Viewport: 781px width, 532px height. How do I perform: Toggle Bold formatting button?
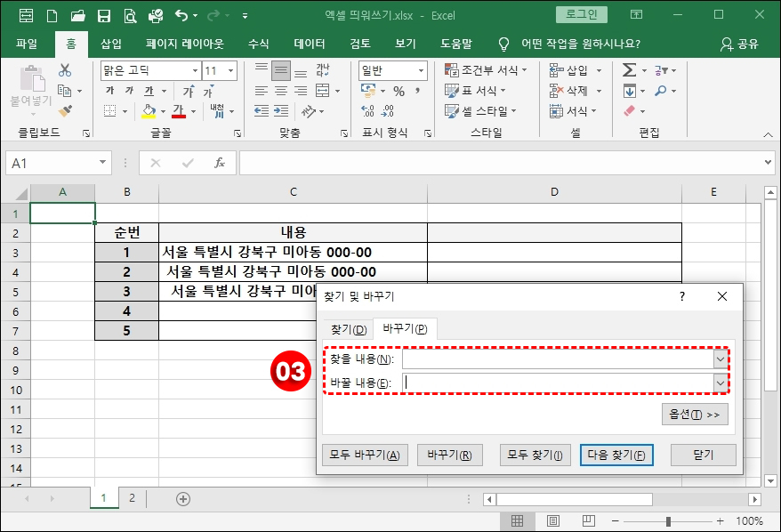click(110, 91)
